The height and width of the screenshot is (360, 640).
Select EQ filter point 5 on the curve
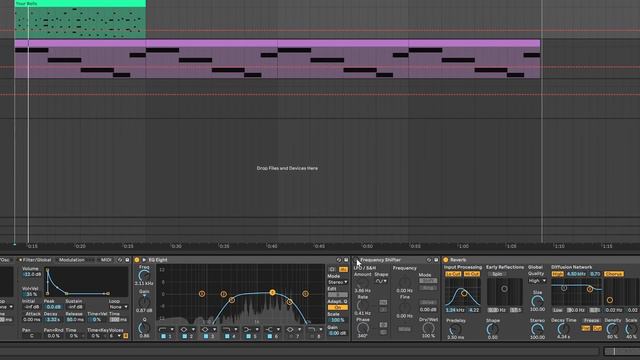pyautogui.click(x=289, y=302)
